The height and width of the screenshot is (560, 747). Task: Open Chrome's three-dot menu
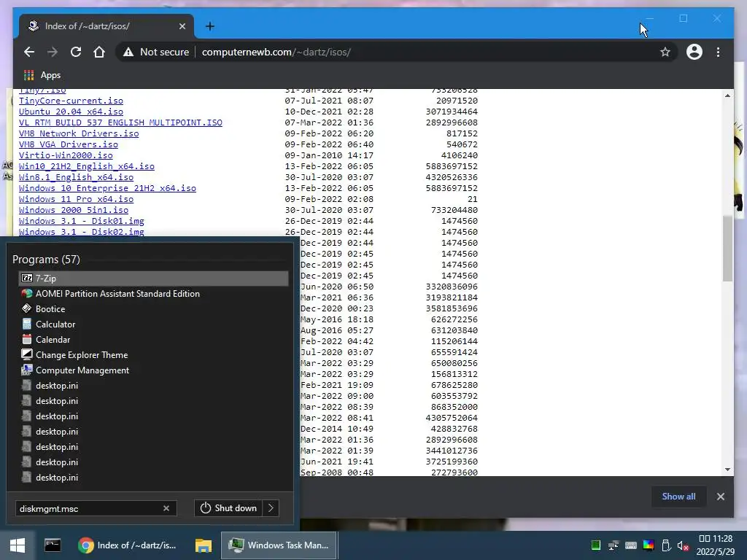pos(719,52)
